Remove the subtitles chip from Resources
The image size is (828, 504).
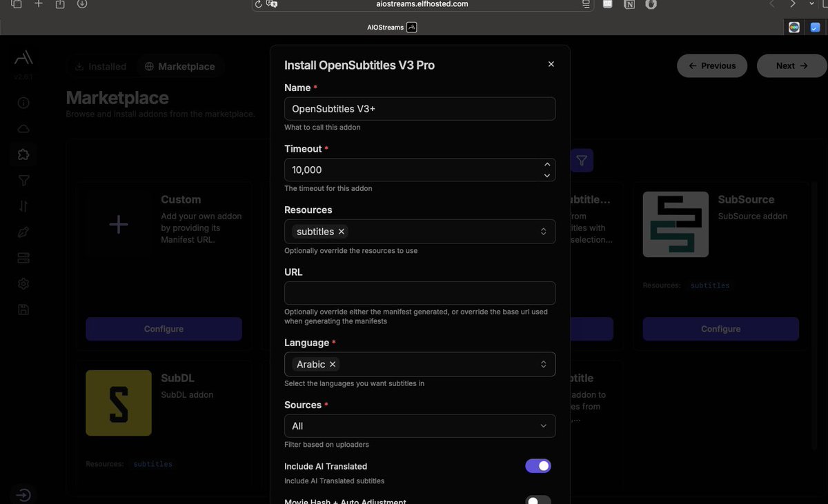[342, 232]
